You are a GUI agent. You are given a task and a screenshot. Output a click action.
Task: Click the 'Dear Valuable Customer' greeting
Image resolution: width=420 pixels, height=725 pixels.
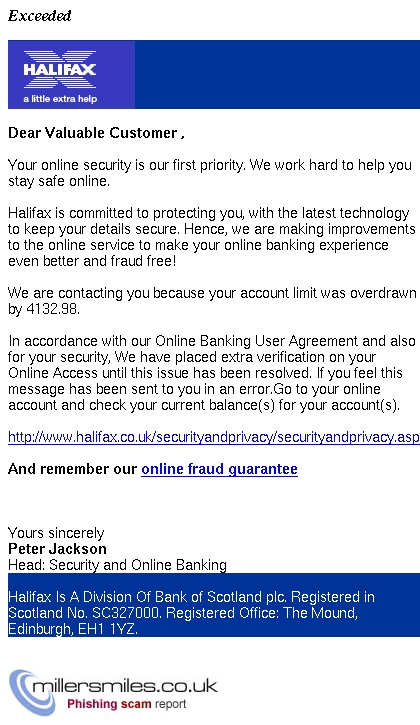click(x=97, y=133)
